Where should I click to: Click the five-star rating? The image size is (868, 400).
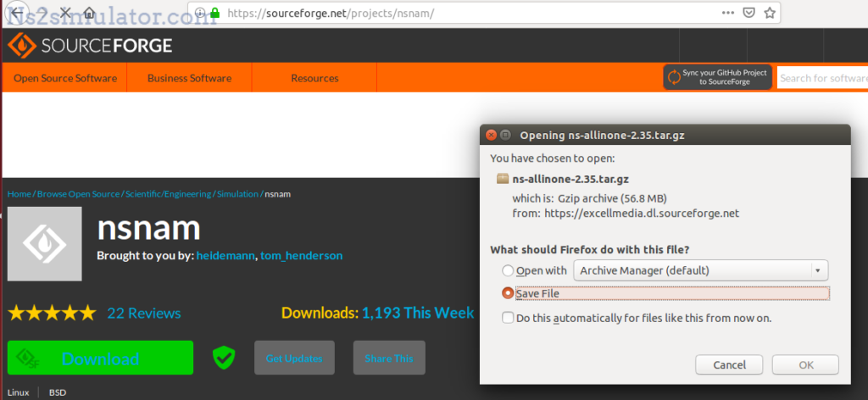(52, 314)
